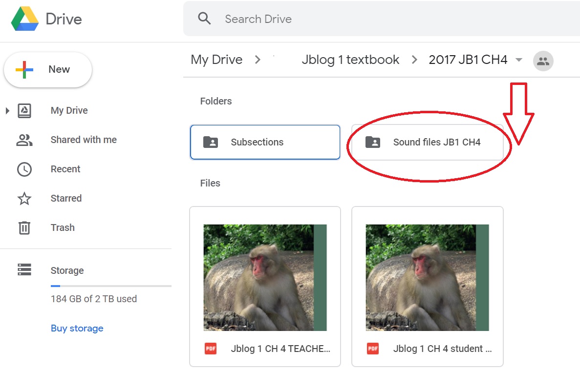The image size is (580, 392).
Task: Open the Storage section
Action: point(67,270)
